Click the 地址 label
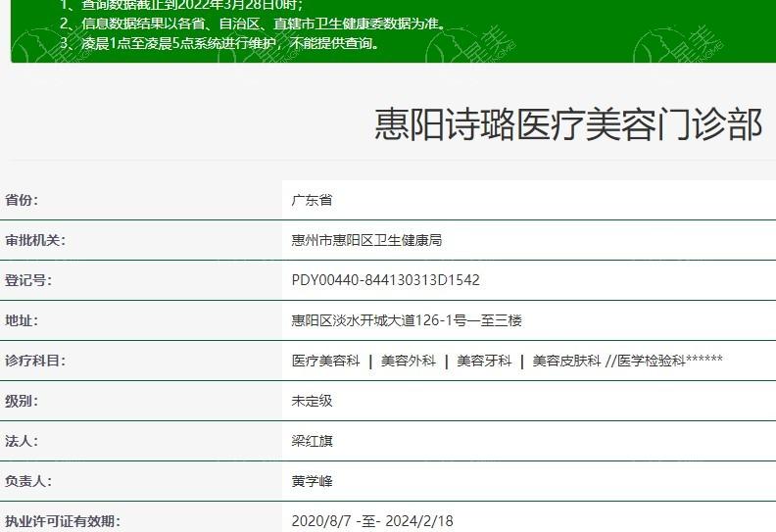 22,320
